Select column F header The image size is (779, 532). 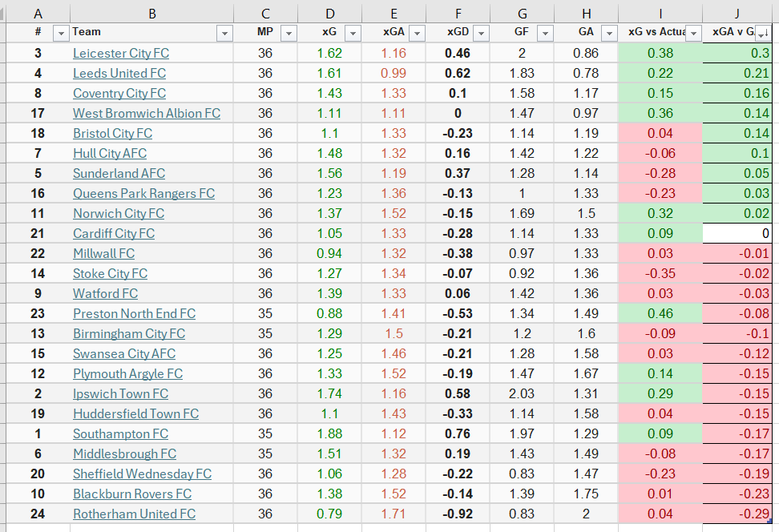[x=458, y=14]
